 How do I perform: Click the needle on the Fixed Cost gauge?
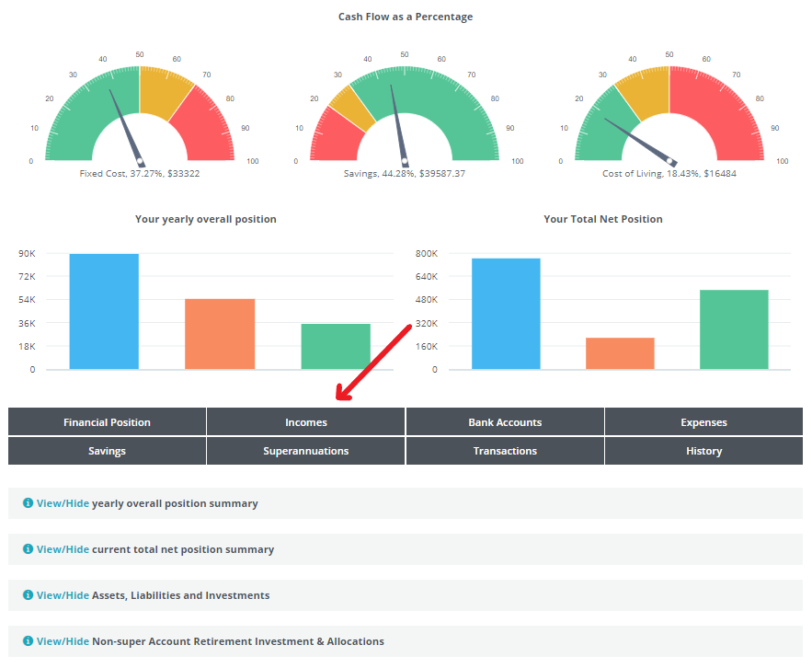tap(126, 127)
